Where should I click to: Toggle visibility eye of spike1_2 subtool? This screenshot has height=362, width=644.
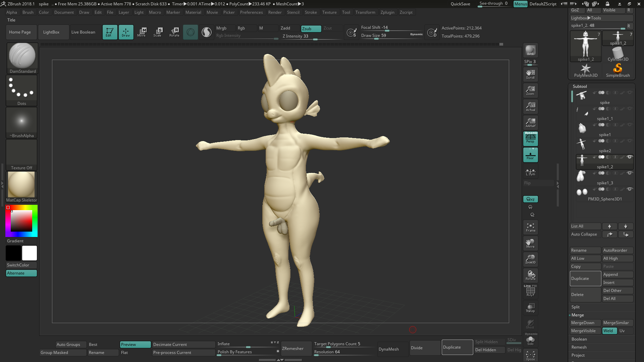coord(630,157)
